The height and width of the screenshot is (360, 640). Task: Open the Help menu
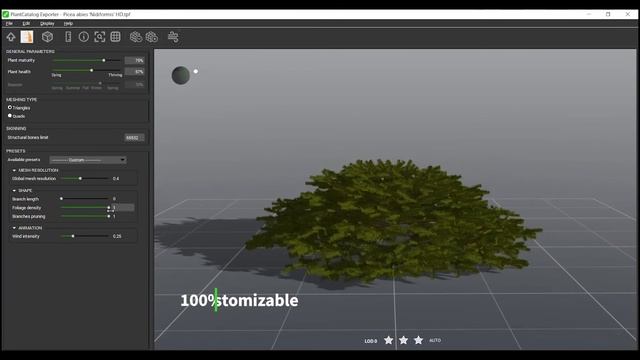coord(68,24)
